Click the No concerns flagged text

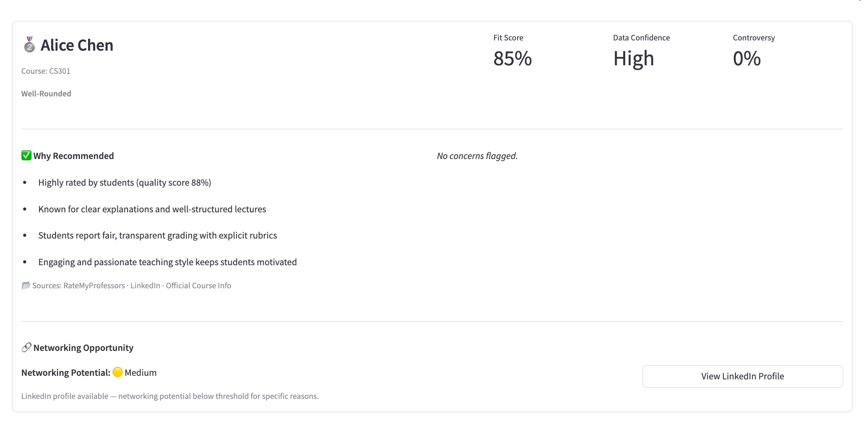(x=477, y=156)
